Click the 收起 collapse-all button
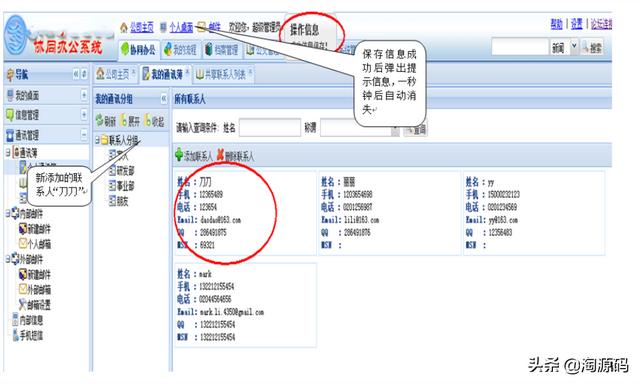The height and width of the screenshot is (384, 640). [154, 121]
